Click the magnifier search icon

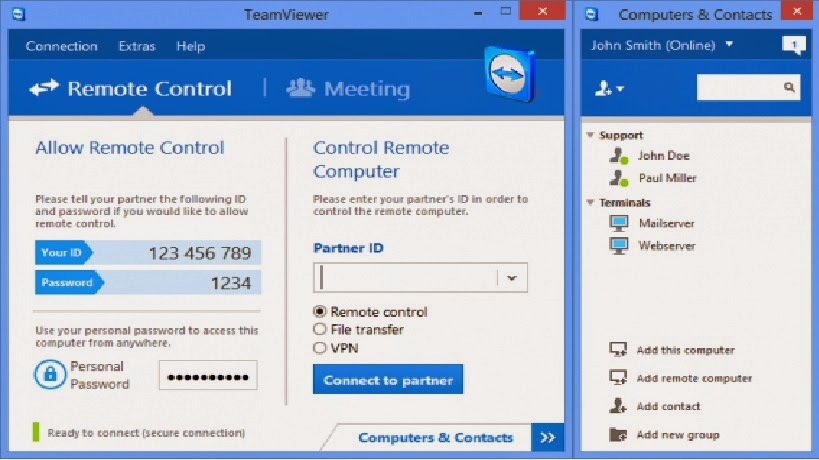tap(789, 87)
